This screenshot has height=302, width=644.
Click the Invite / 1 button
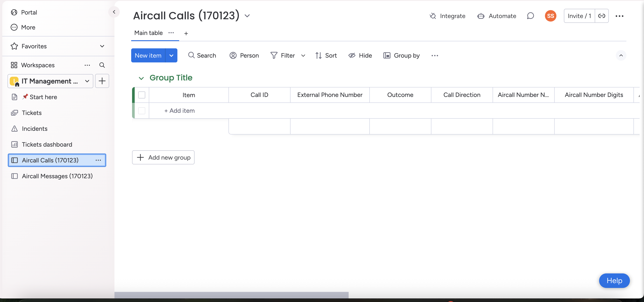[x=579, y=16]
